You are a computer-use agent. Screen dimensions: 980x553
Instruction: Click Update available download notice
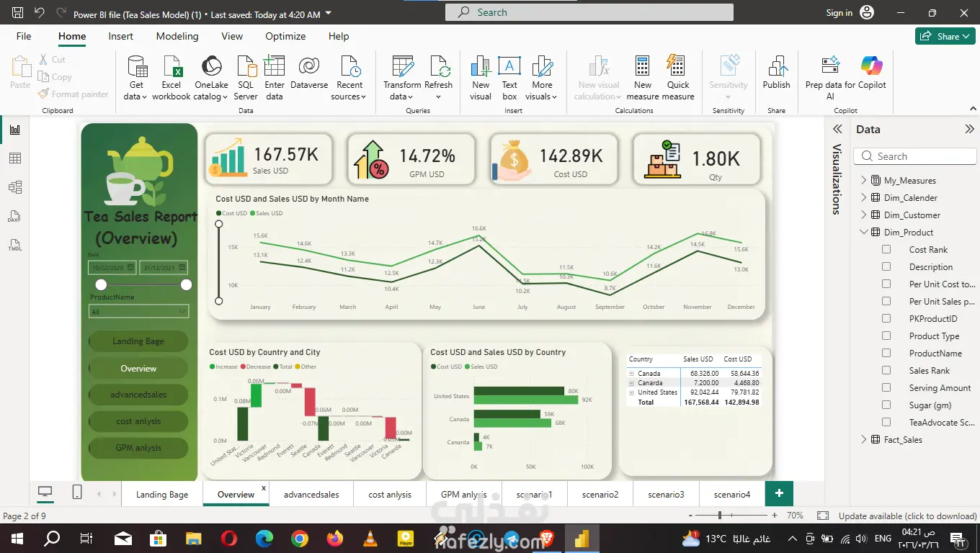coord(907,516)
